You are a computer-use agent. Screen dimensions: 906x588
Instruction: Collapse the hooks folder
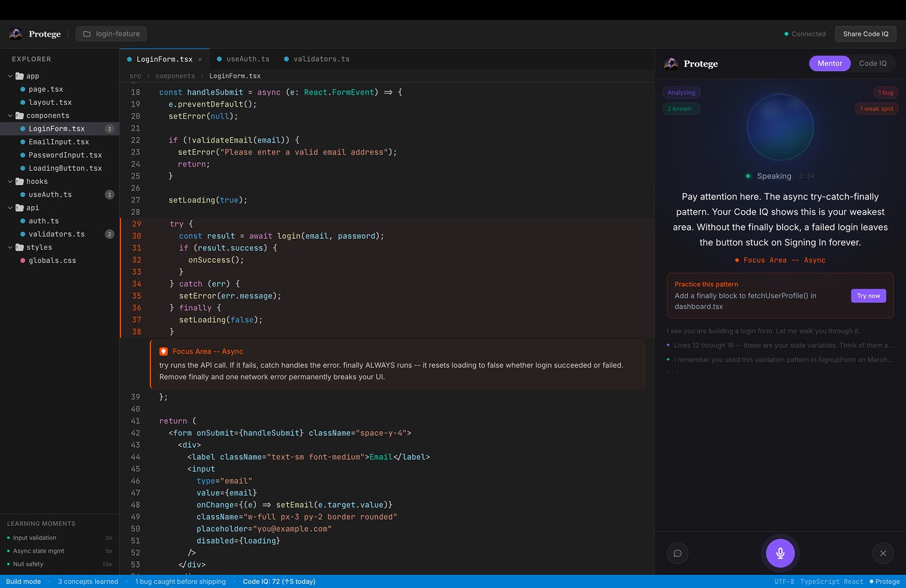[10, 181]
